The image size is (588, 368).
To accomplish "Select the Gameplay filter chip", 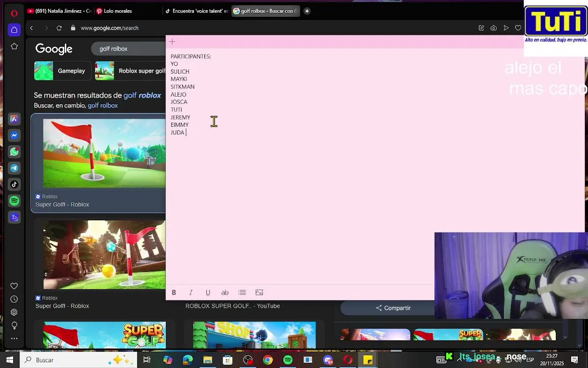I will (63, 71).
